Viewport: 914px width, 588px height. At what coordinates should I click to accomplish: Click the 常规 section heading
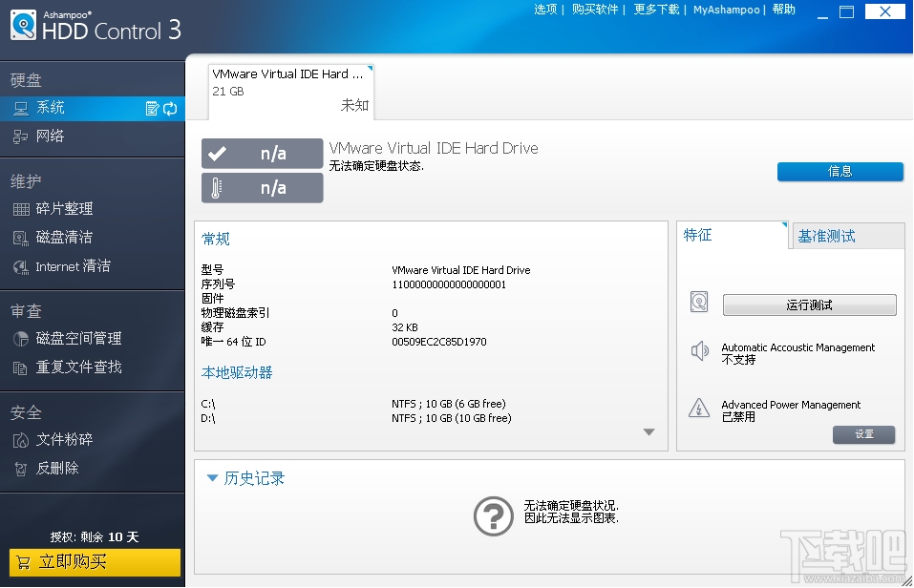[x=216, y=239]
